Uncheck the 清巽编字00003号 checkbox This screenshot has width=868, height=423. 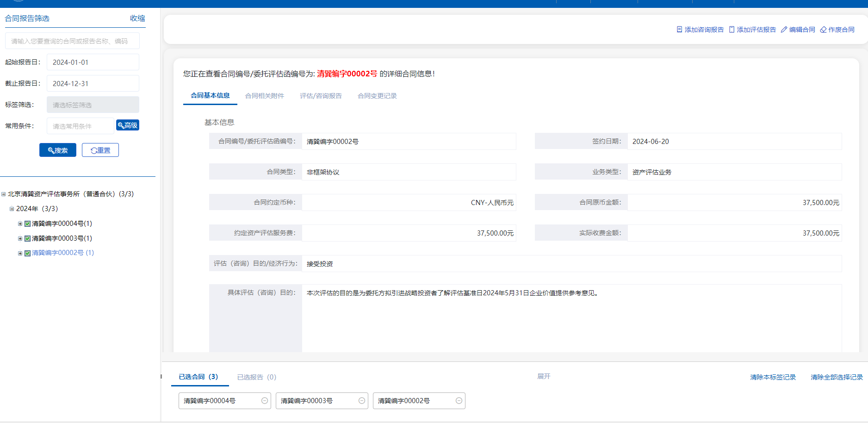[x=28, y=239]
